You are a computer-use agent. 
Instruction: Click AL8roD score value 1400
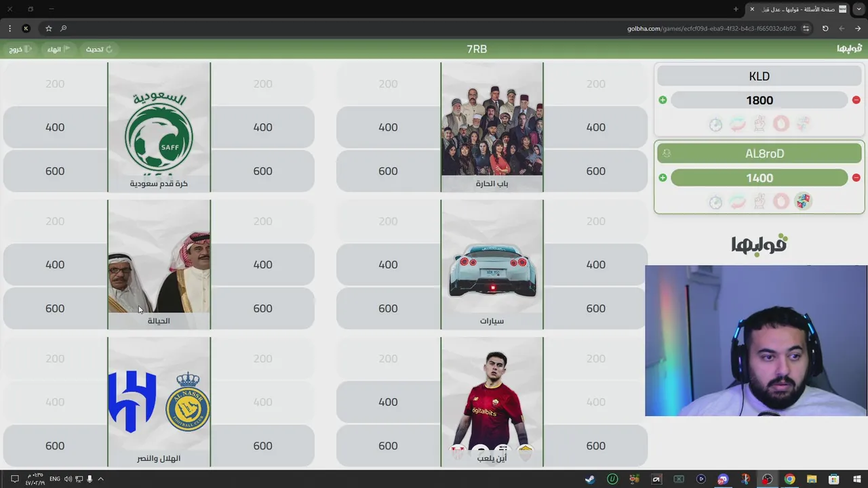point(759,178)
